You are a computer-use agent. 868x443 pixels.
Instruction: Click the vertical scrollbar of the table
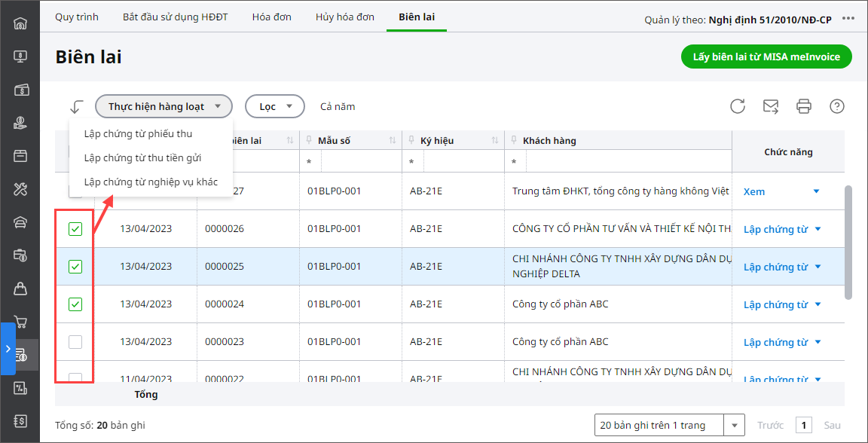pos(848,241)
